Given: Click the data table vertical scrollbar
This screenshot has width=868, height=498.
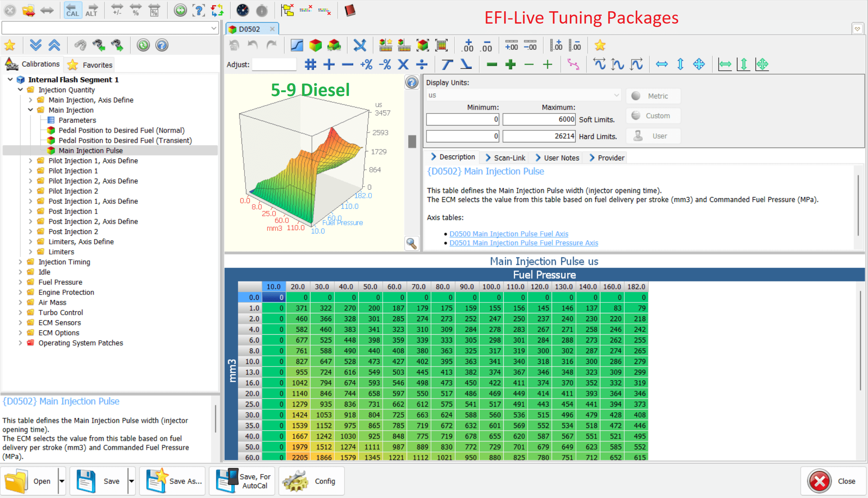Looking at the screenshot, I should click(860, 340).
